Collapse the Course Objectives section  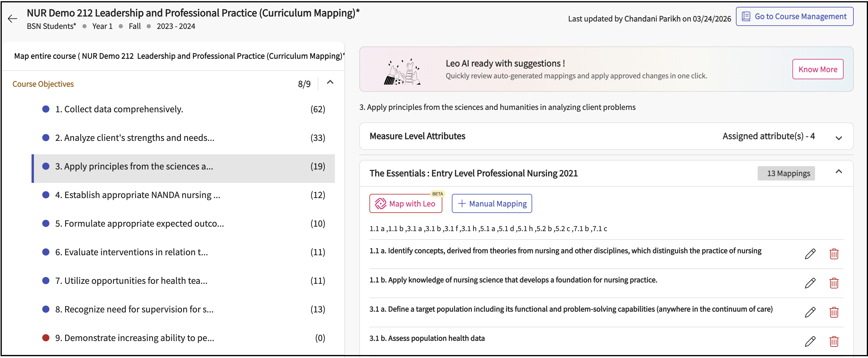[x=330, y=82]
